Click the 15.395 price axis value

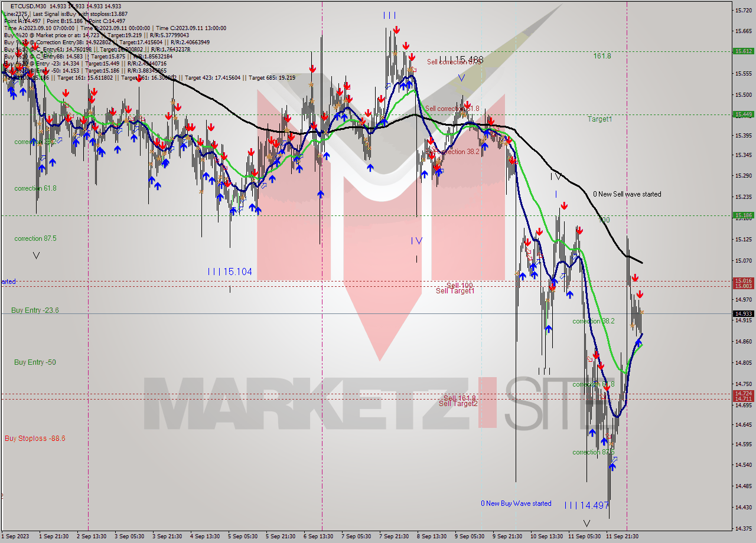[743, 136]
